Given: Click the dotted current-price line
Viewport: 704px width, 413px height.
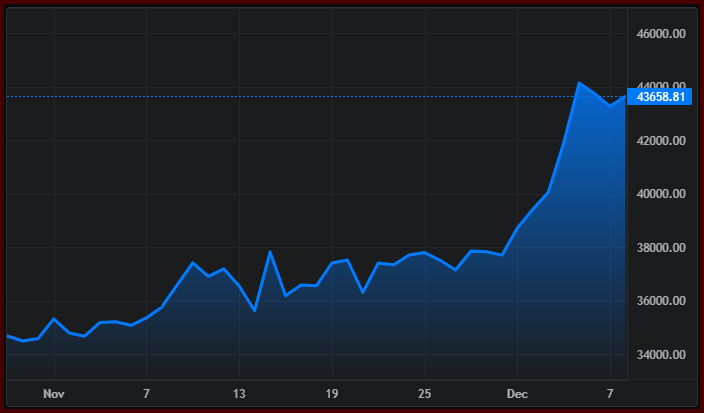Looking at the screenshot, I should [x=317, y=97].
